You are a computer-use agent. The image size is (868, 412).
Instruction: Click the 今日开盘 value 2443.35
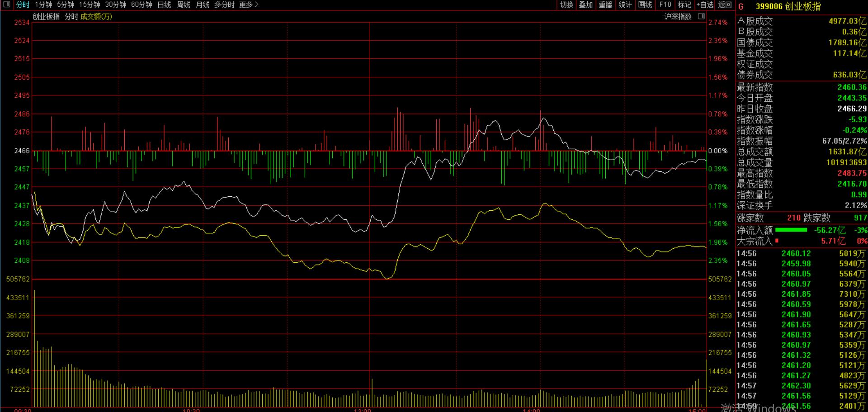pos(852,98)
